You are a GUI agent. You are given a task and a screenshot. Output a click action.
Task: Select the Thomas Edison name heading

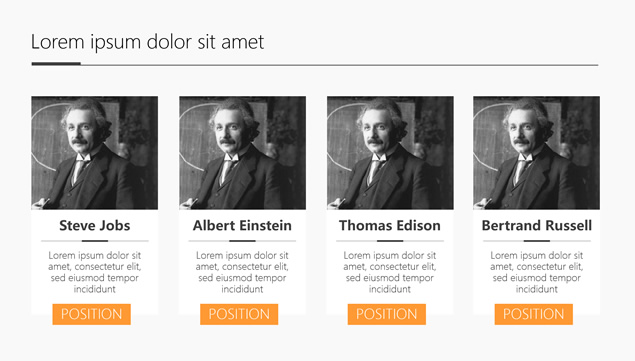pos(390,225)
